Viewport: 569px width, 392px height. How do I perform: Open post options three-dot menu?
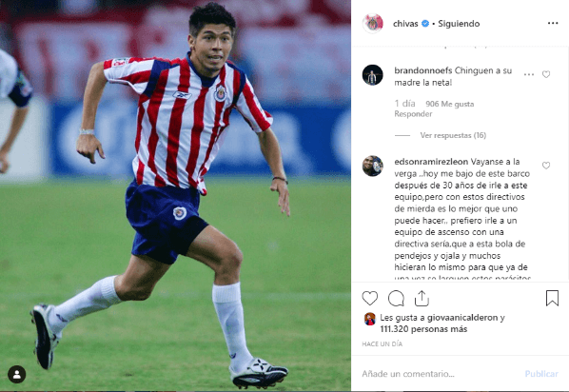click(553, 23)
